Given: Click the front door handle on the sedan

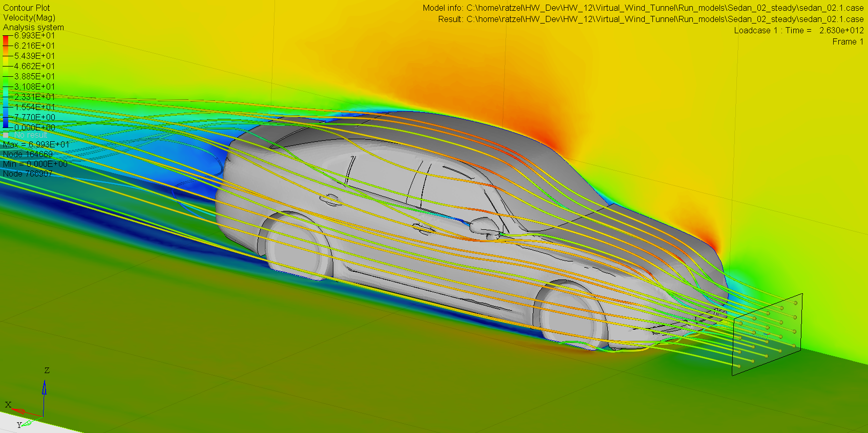Looking at the screenshot, I should pyautogui.click(x=424, y=228).
